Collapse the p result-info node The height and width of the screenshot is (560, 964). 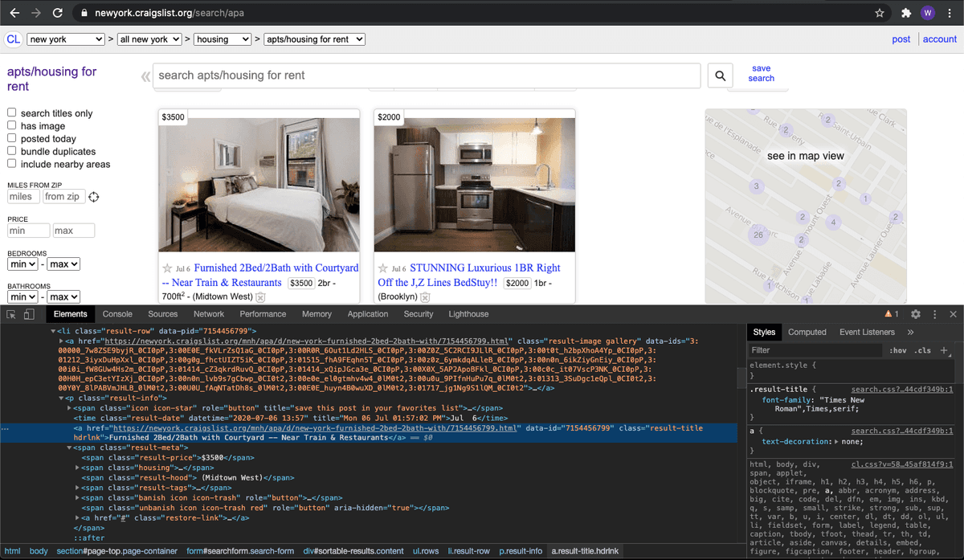click(61, 398)
